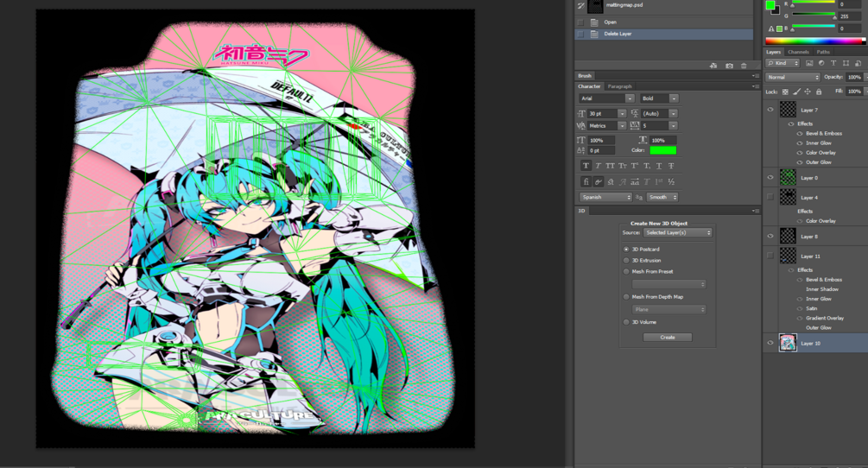Click History panel trash icon

pyautogui.click(x=744, y=66)
